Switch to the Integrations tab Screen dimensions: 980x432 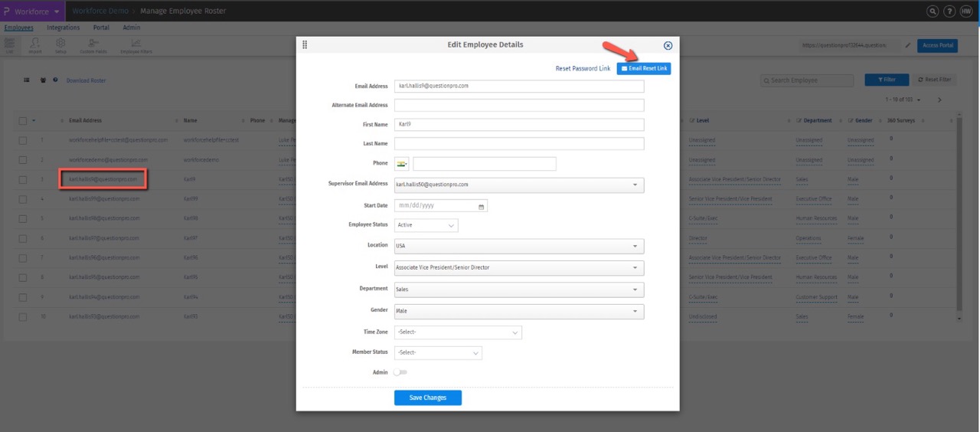64,28
